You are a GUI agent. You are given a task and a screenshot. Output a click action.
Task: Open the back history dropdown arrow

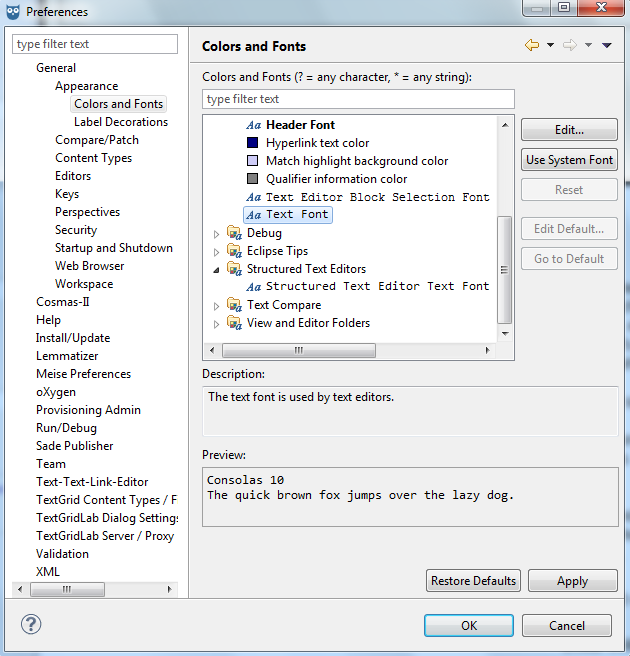(550, 46)
